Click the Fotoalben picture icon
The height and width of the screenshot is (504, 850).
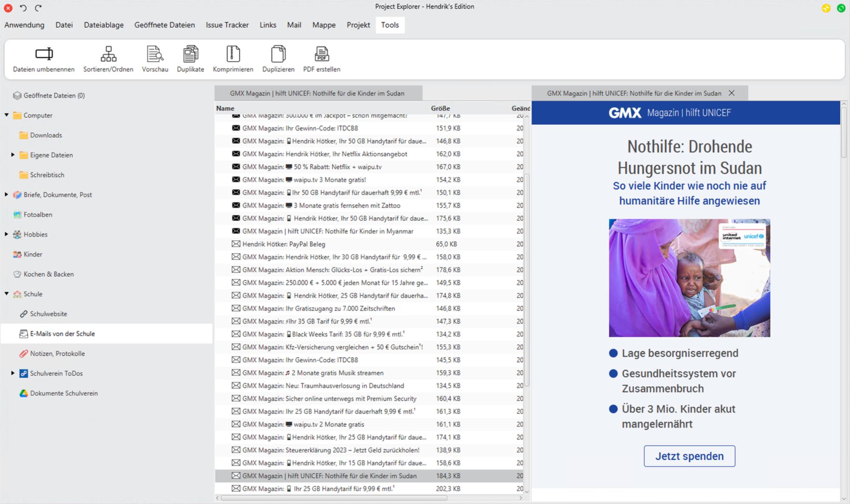[17, 214]
